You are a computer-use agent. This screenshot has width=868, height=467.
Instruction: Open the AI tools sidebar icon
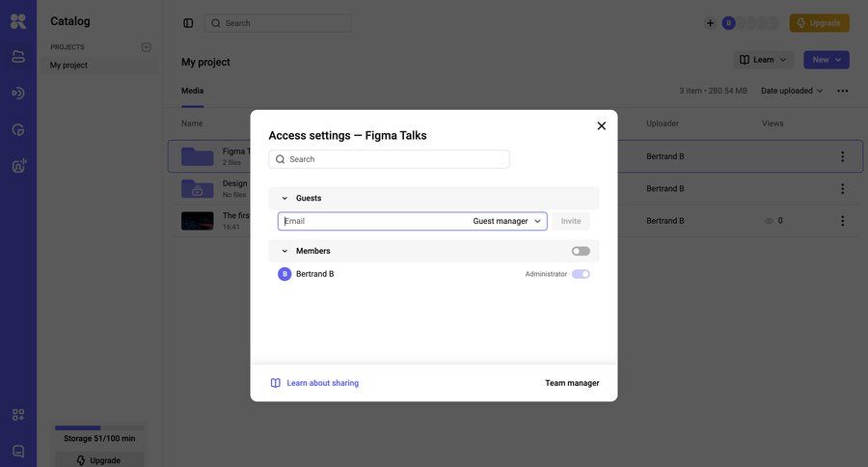point(19,165)
